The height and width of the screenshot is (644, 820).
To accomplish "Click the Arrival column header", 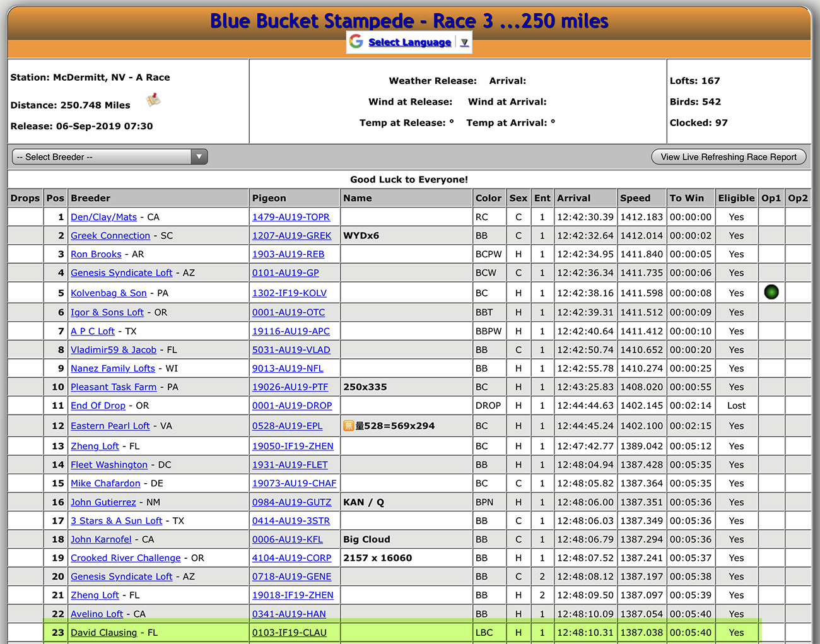I will click(x=573, y=198).
